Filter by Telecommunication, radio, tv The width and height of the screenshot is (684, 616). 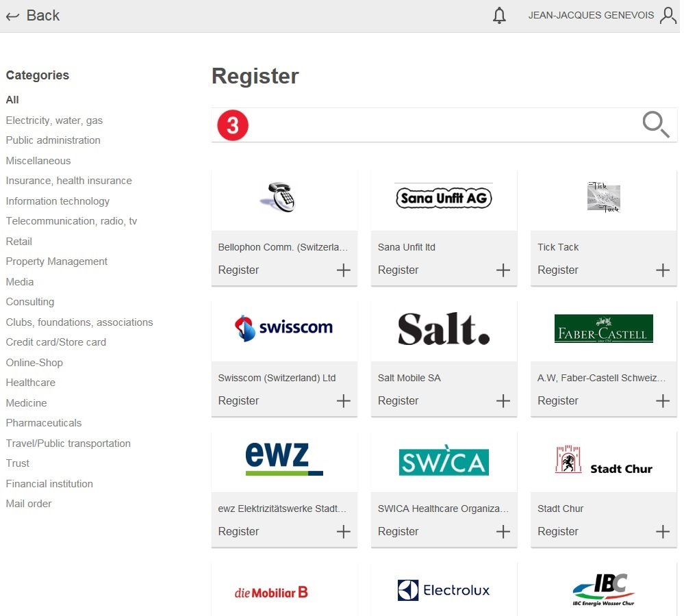click(71, 221)
